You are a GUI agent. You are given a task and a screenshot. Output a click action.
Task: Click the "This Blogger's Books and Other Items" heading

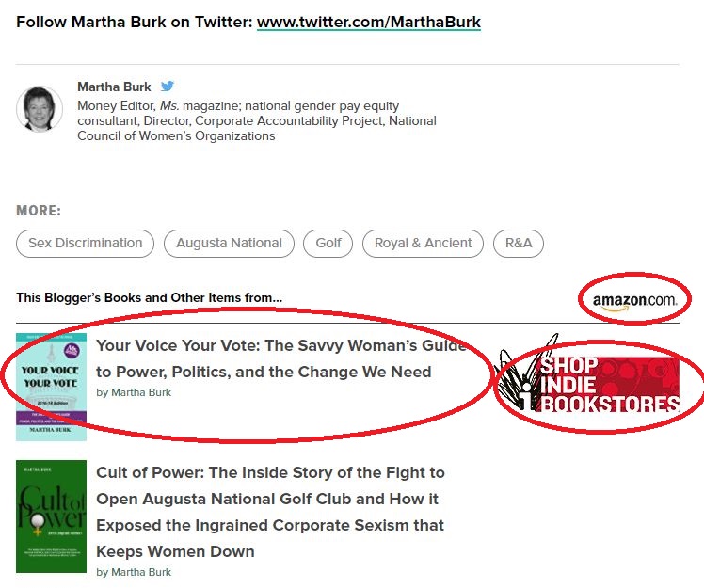point(149,298)
